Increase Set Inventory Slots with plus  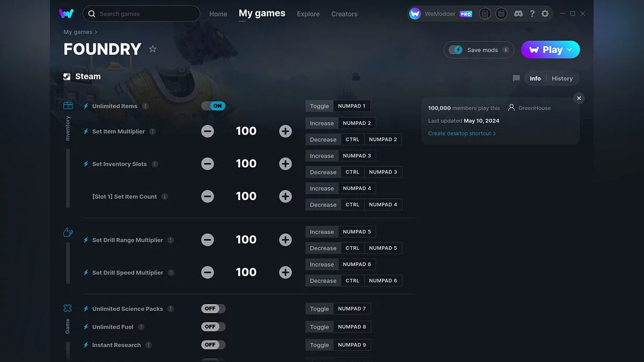[286, 164]
